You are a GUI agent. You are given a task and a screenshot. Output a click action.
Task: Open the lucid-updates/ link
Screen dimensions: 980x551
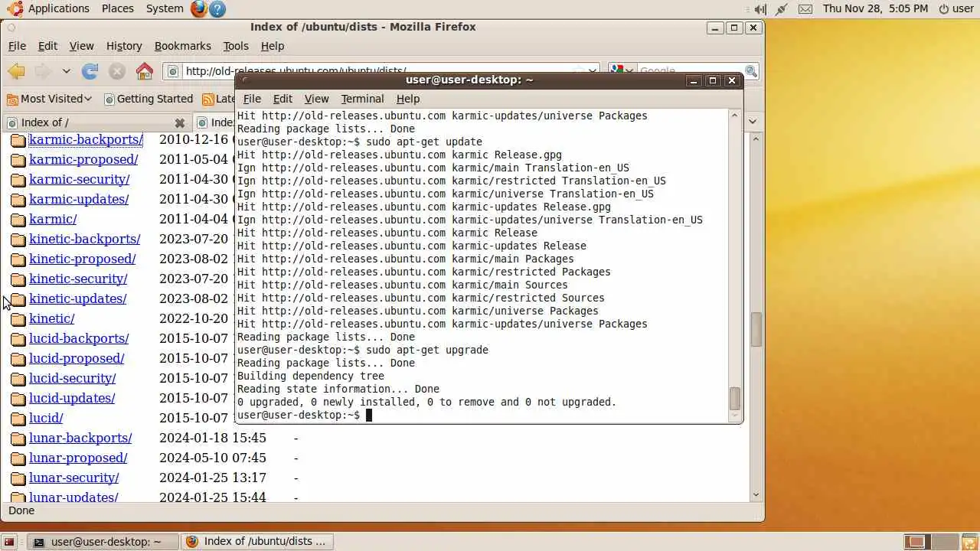72,399
